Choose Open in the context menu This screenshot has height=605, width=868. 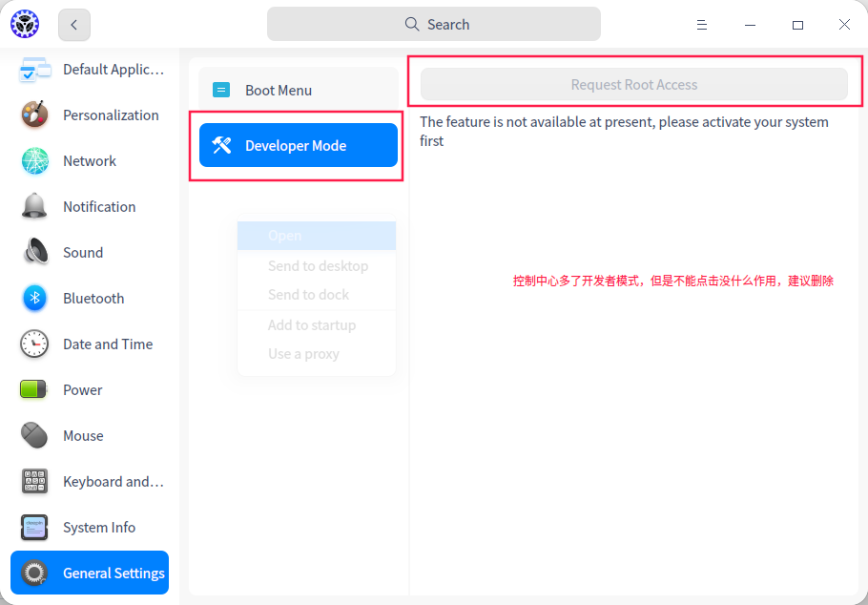[x=317, y=236]
